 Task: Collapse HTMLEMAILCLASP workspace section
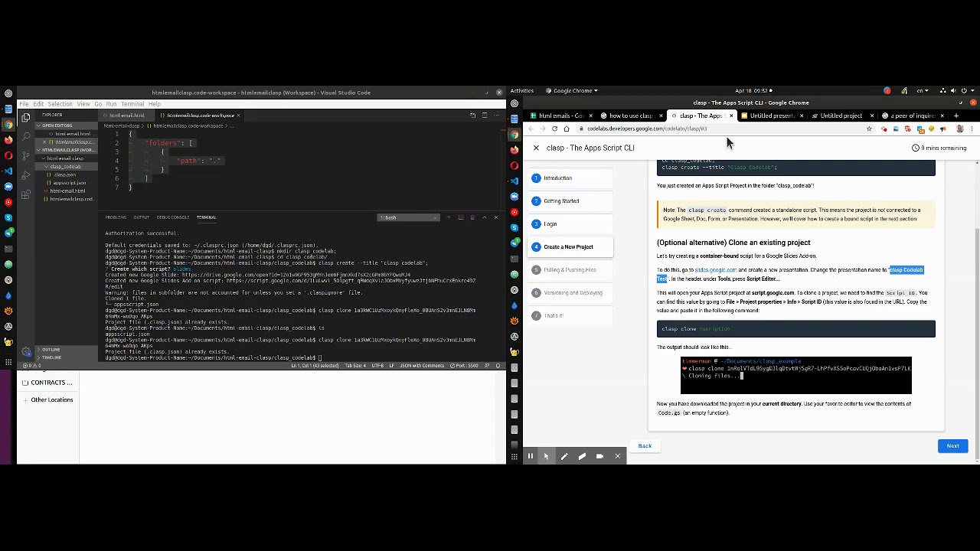click(x=67, y=150)
